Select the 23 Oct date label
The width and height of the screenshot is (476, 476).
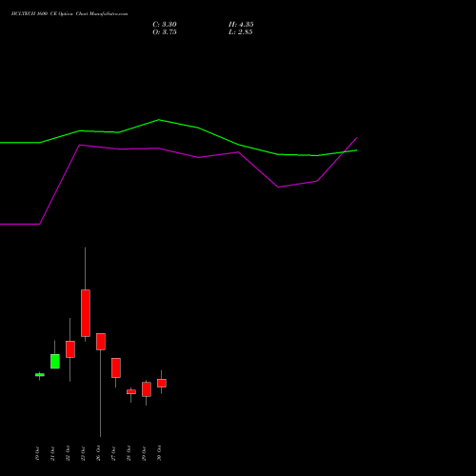tap(83, 453)
